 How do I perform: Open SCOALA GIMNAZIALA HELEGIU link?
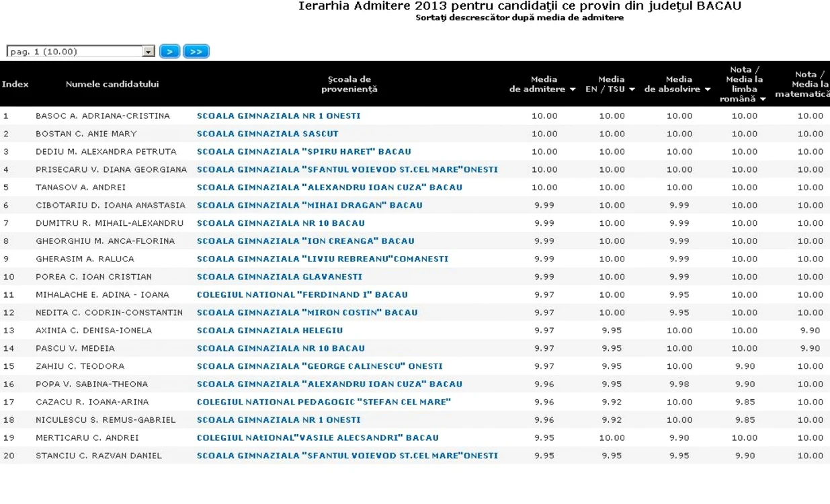point(269,330)
